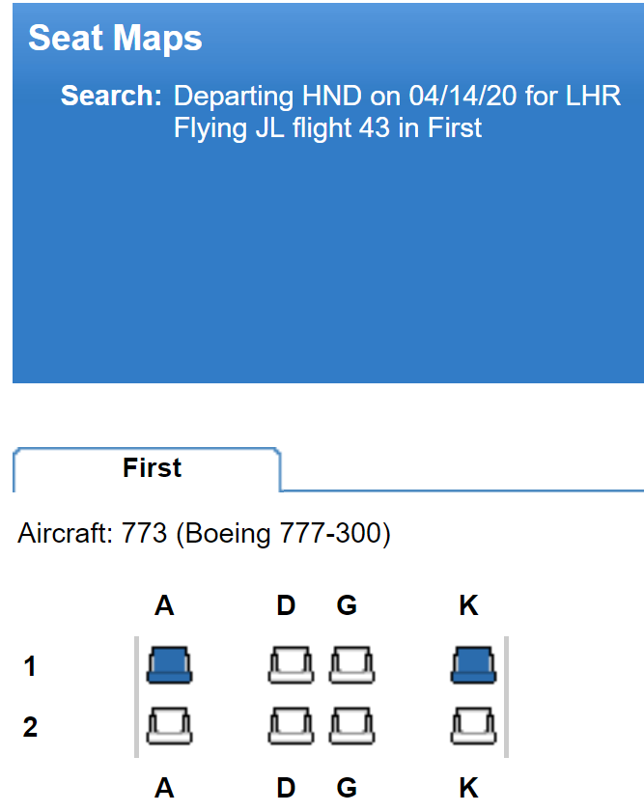
Task: Click row number 2 label
Action: 30,727
